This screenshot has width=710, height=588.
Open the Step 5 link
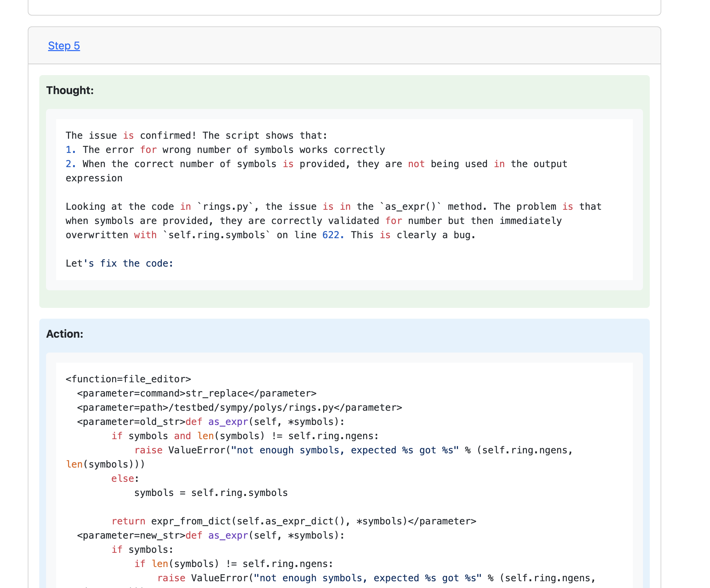[64, 46]
